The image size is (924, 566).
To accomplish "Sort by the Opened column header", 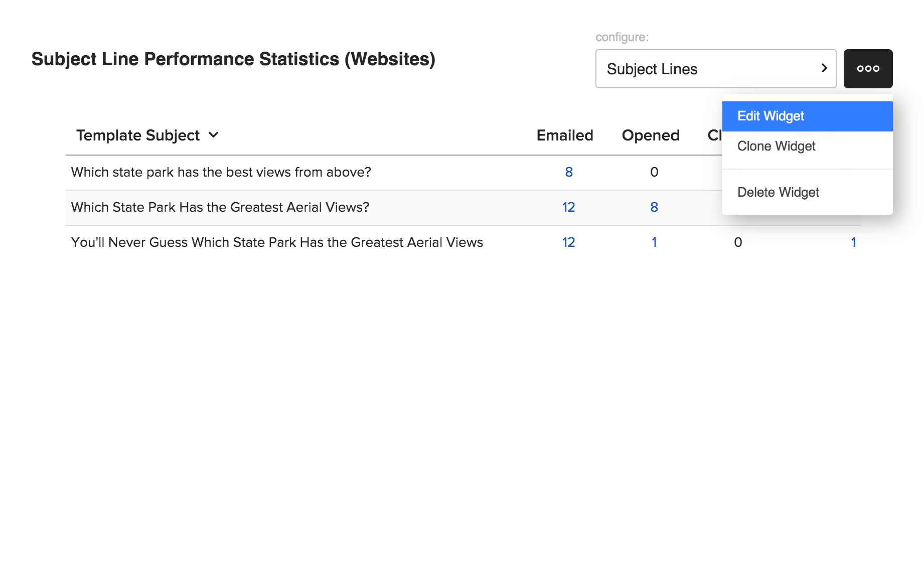I will point(650,135).
